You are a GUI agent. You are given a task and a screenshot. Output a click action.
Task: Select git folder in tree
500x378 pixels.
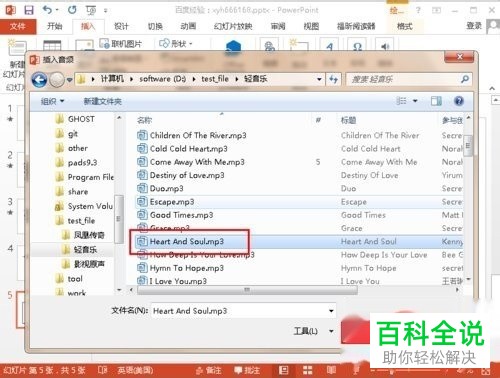point(67,134)
